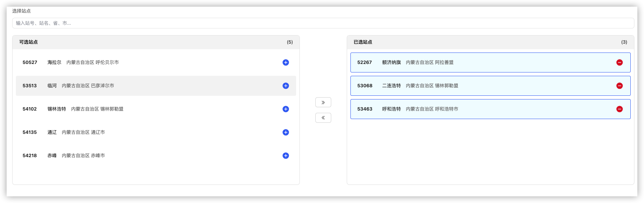Add station 54135 通辽 with plus icon
Screen dimensions: 644x203
[285, 132]
